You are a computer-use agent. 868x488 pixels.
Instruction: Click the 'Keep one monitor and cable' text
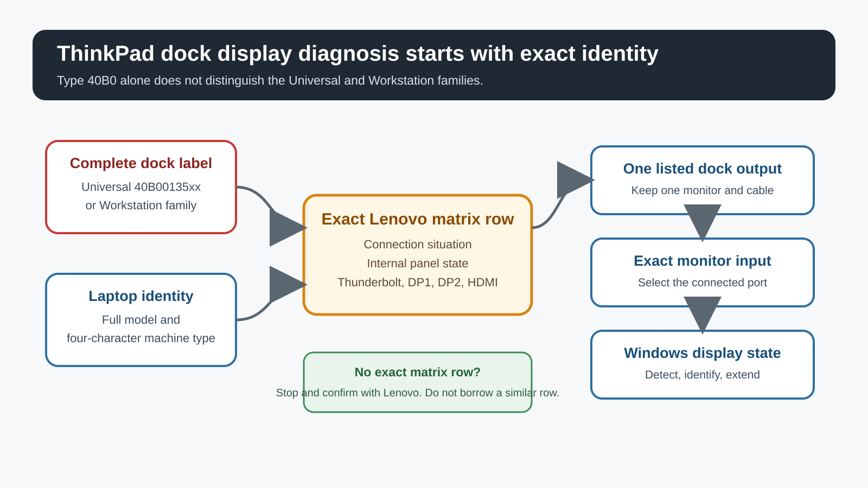703,190
